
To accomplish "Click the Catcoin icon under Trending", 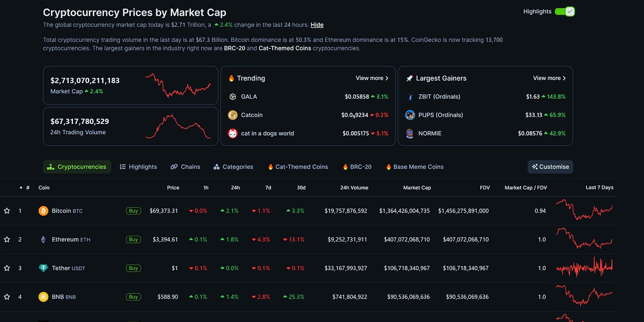I will coord(232,115).
